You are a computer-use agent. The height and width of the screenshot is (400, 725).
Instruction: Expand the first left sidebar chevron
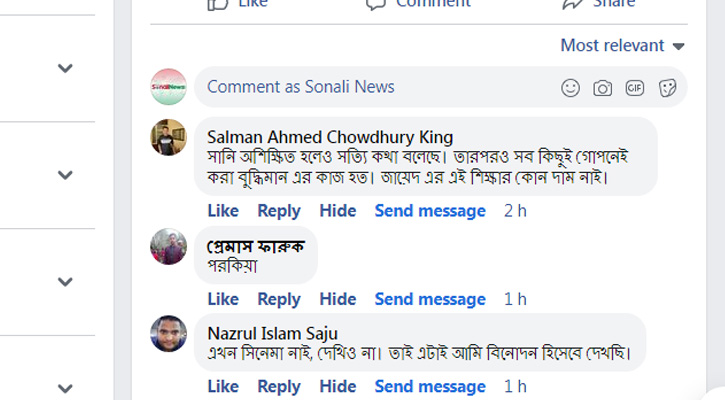pyautogui.click(x=65, y=68)
